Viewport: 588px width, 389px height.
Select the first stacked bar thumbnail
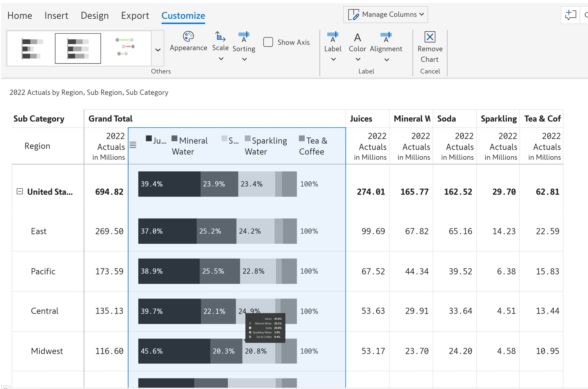(x=32, y=48)
